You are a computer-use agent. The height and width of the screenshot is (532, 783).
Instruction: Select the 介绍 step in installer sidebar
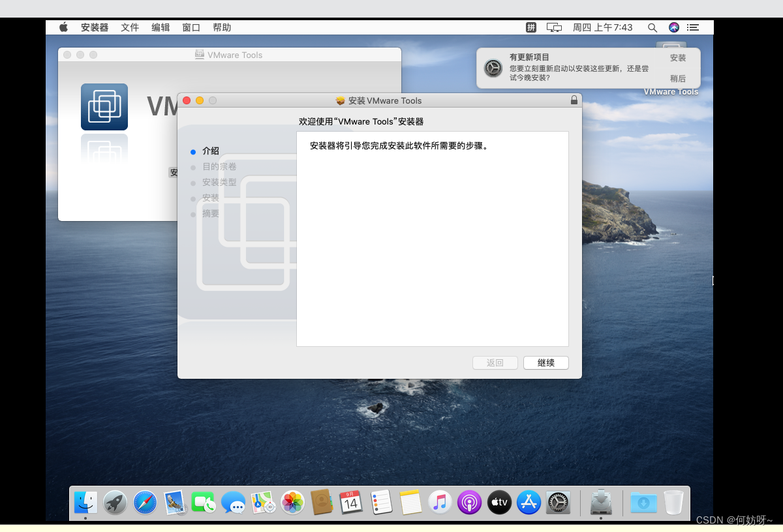[x=211, y=151]
